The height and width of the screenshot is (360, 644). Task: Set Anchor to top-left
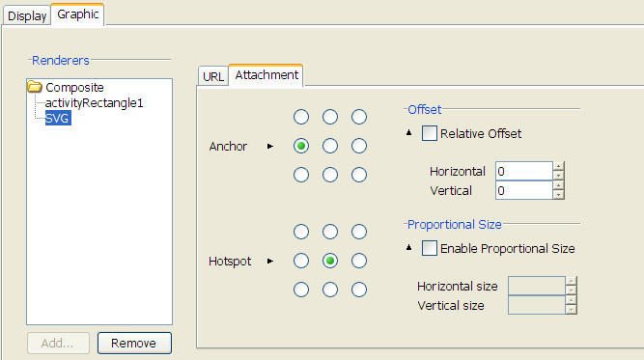[x=301, y=117]
